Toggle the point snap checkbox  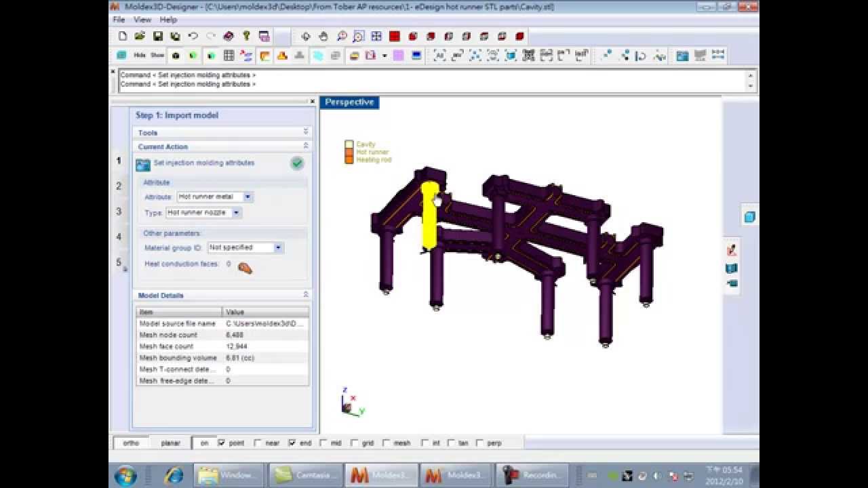point(221,443)
